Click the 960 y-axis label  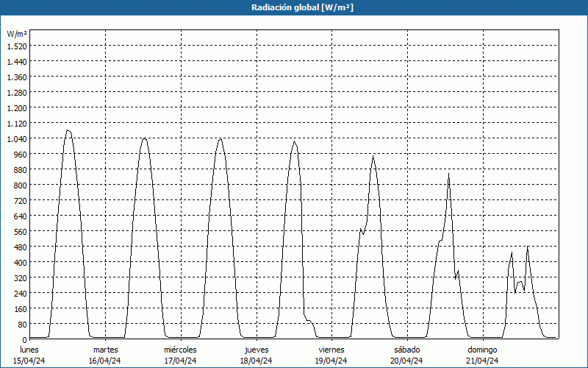[21, 154]
